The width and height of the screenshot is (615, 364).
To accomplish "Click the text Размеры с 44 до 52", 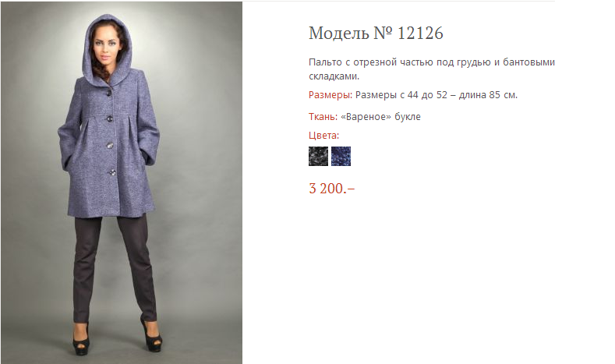I will [401, 95].
